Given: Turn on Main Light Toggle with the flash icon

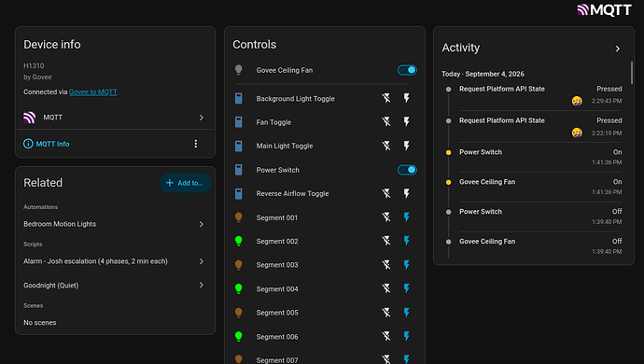Looking at the screenshot, I should point(406,146).
